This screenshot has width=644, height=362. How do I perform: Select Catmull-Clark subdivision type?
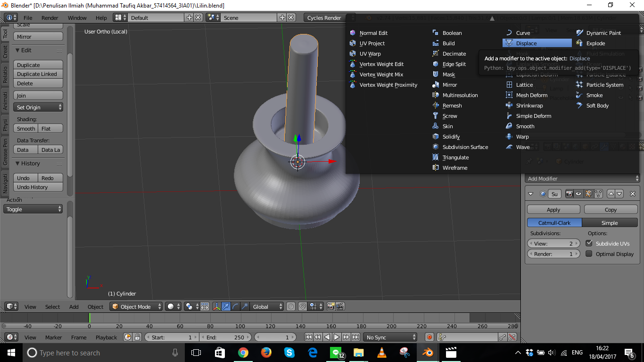pos(554,222)
